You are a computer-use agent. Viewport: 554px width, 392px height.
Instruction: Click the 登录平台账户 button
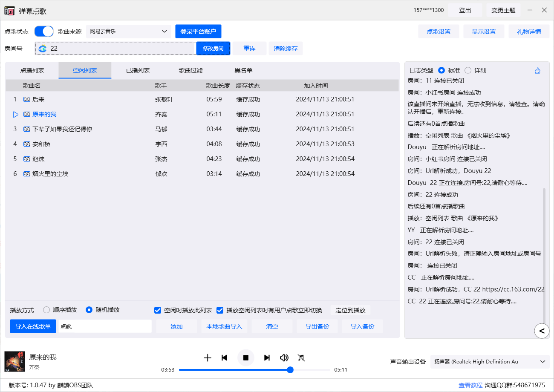click(198, 31)
